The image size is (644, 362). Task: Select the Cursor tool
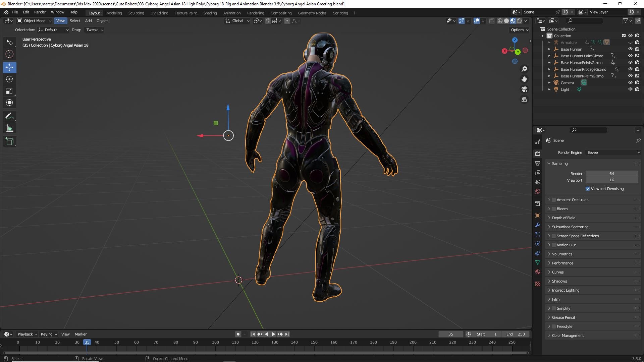9,54
